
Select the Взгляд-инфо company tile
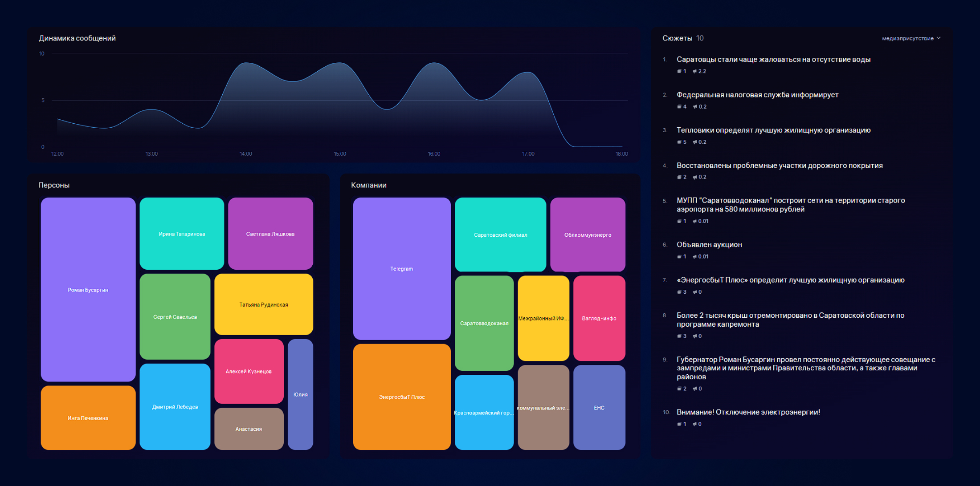click(x=599, y=318)
